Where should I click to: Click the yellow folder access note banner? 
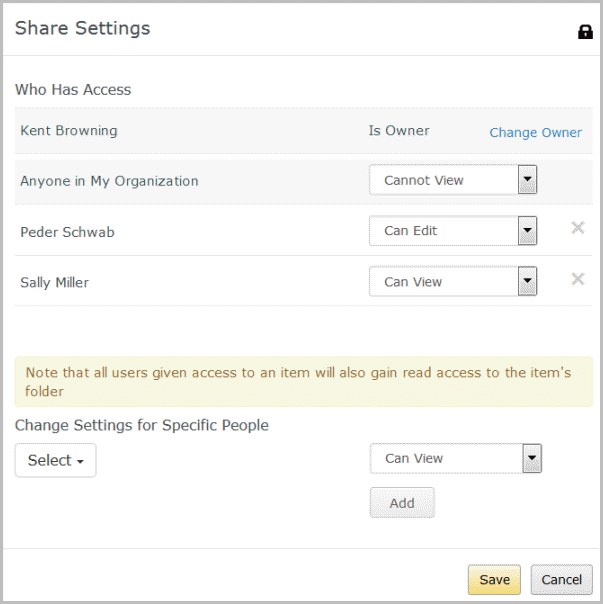[x=304, y=382]
